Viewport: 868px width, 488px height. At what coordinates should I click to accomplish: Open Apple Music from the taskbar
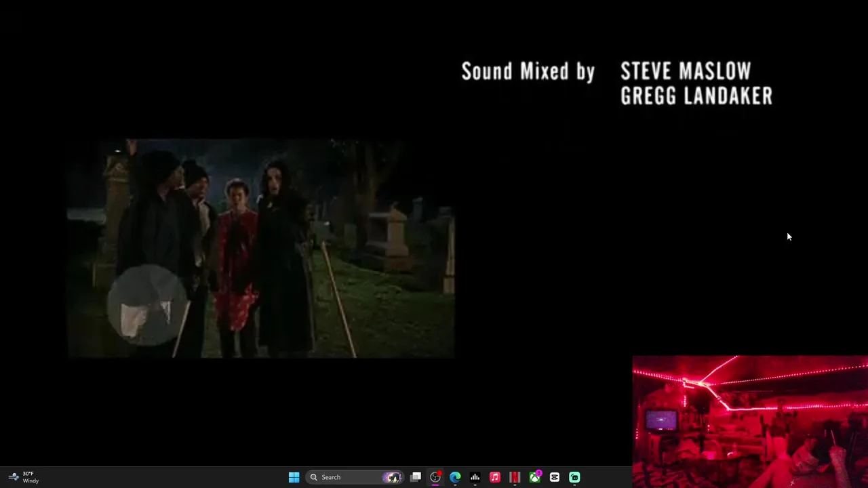[x=495, y=477]
